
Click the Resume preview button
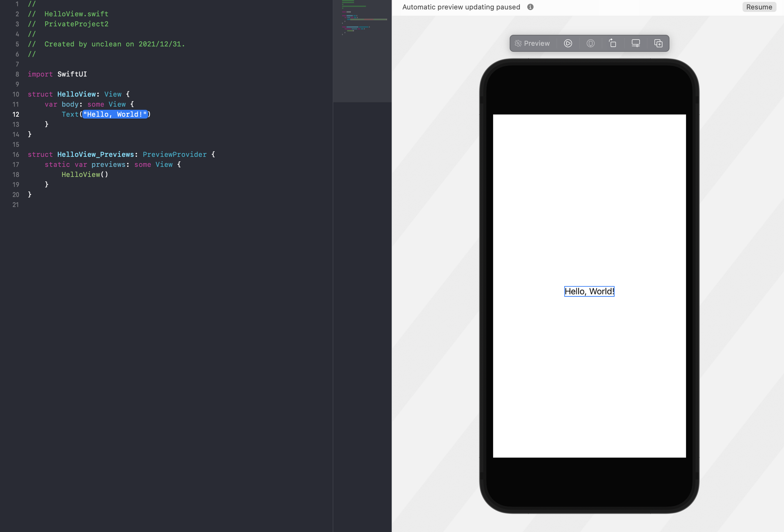759,7
